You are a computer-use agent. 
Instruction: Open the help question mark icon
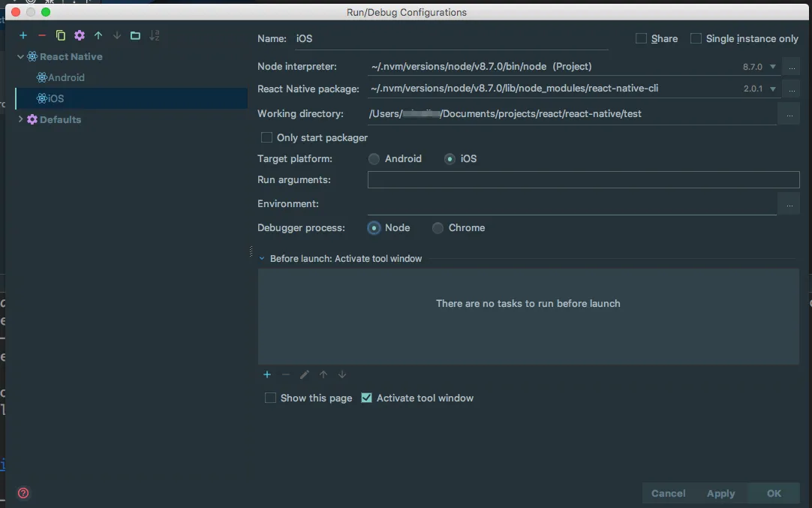tap(23, 493)
